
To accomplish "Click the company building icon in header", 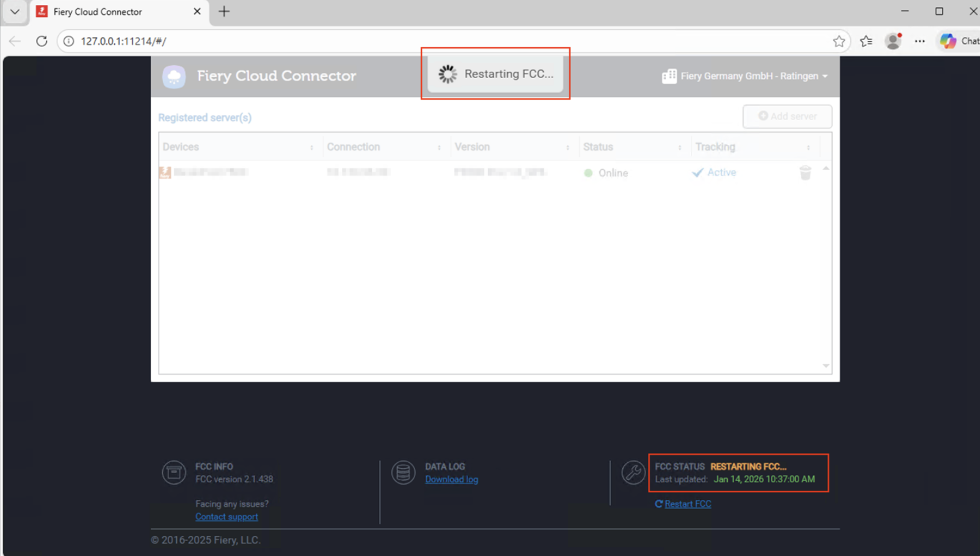I will click(x=669, y=76).
